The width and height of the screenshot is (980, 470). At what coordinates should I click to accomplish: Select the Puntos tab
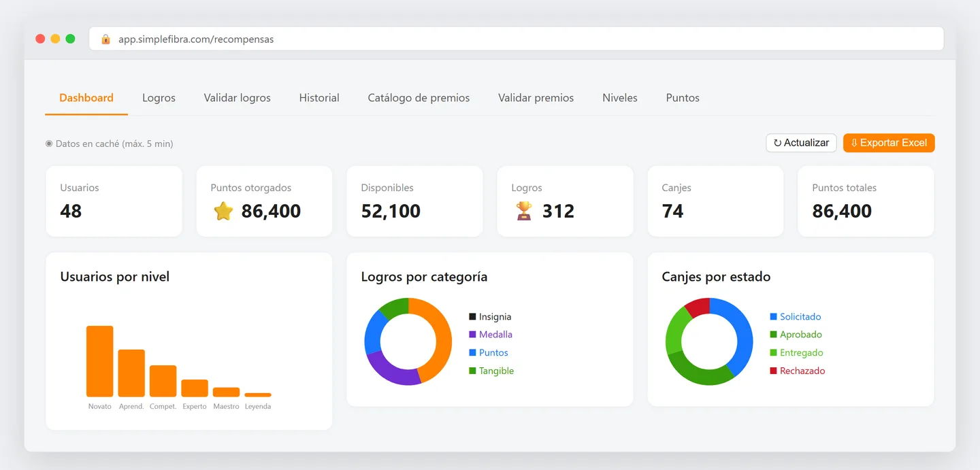pos(683,98)
